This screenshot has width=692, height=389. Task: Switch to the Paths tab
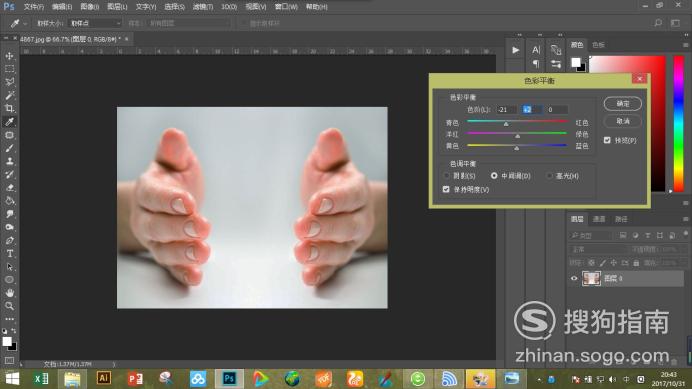621,219
